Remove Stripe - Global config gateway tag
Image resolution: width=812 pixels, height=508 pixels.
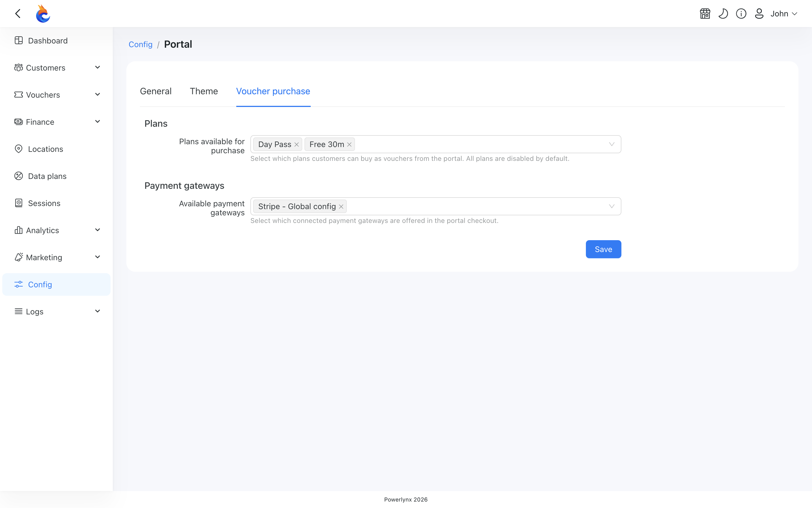coord(341,206)
